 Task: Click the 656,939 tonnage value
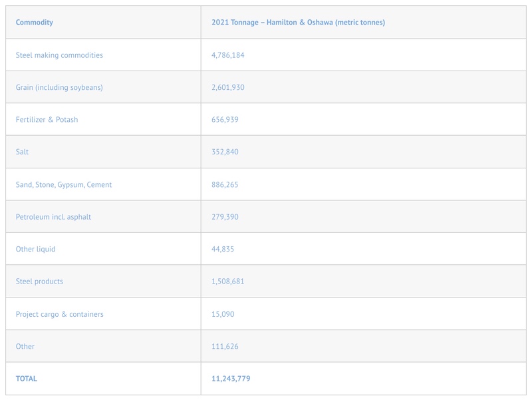[x=225, y=120]
